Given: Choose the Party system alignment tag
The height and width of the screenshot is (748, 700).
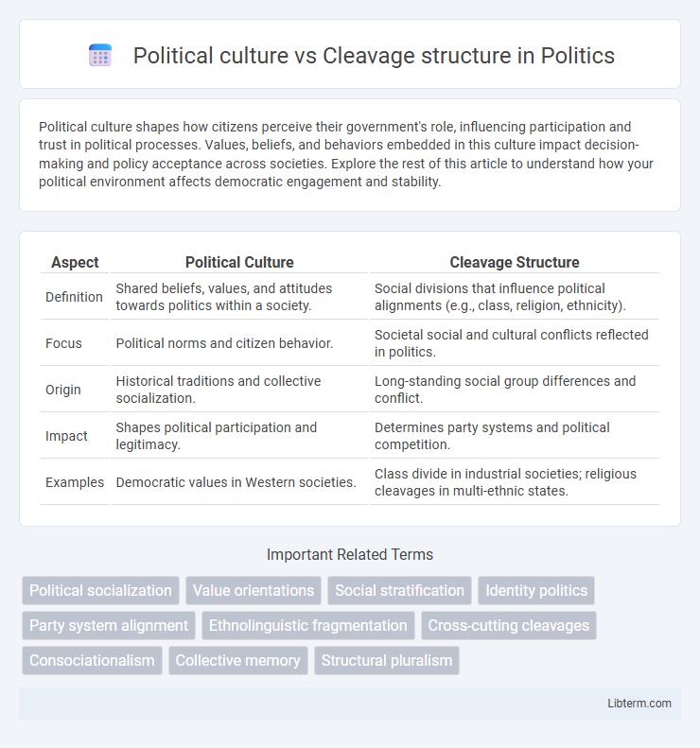Looking at the screenshot, I should tap(109, 625).
